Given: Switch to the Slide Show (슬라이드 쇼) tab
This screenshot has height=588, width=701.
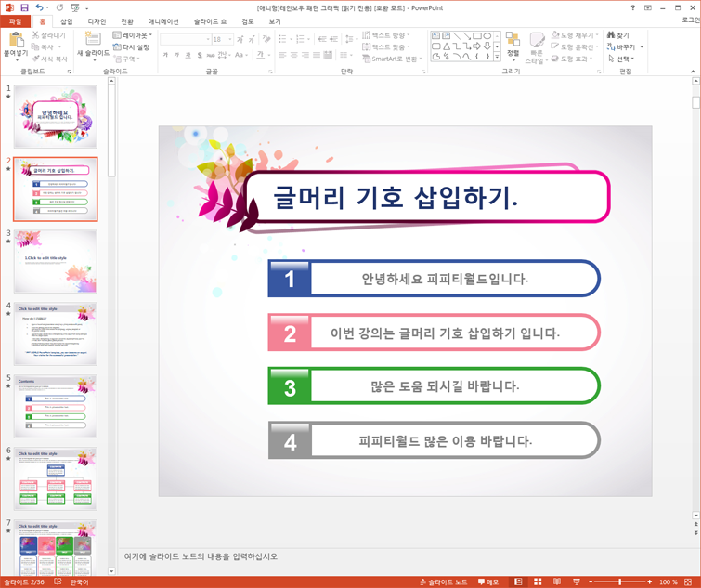Looking at the screenshot, I should pos(210,21).
